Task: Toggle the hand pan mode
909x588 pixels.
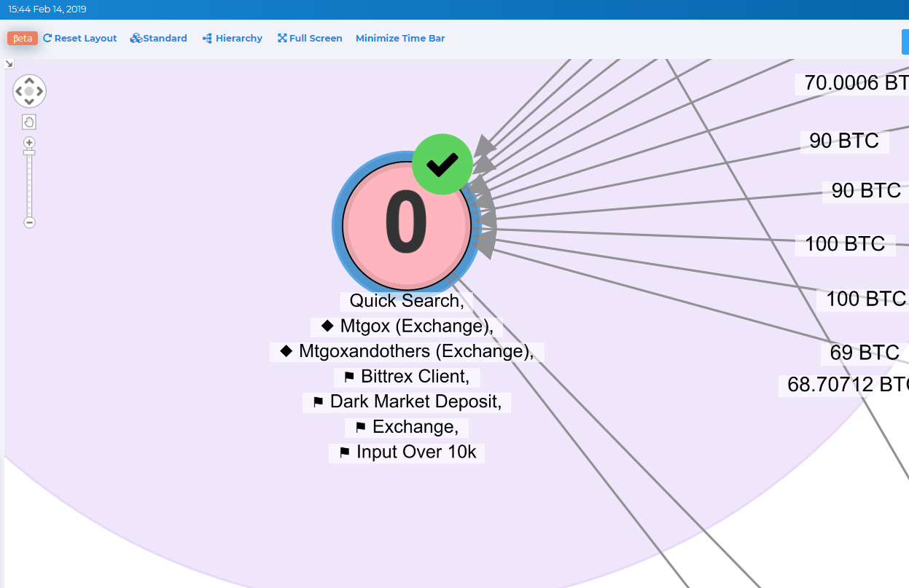Action: [29, 122]
